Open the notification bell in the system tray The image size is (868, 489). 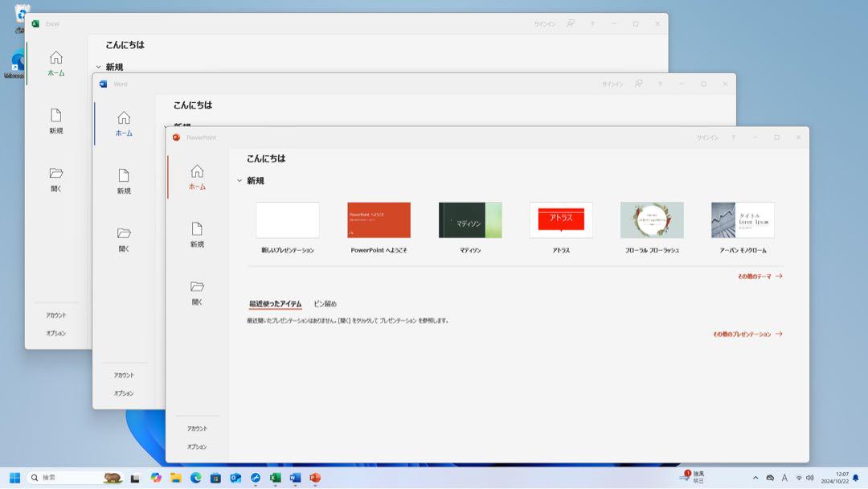pos(856,478)
